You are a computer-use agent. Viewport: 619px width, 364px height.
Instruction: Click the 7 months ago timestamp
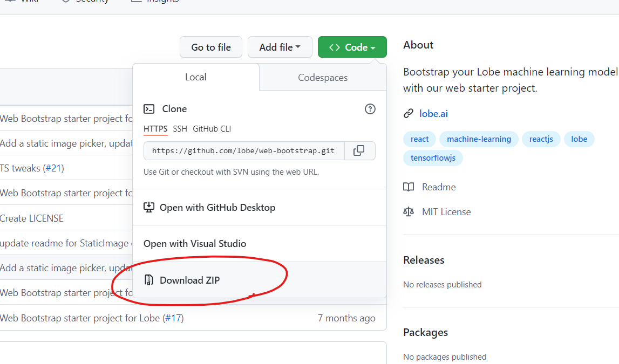[x=346, y=318]
